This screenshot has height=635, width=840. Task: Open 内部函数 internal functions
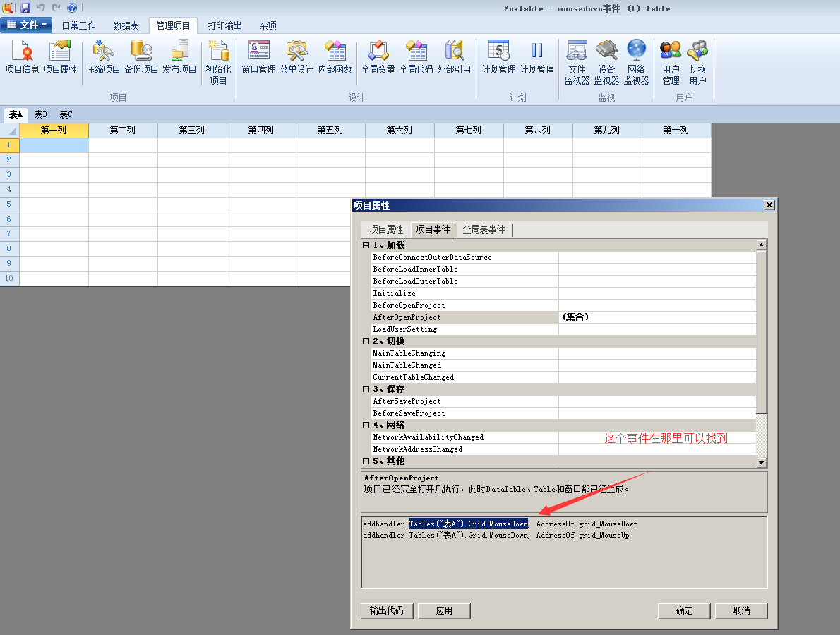coord(335,57)
